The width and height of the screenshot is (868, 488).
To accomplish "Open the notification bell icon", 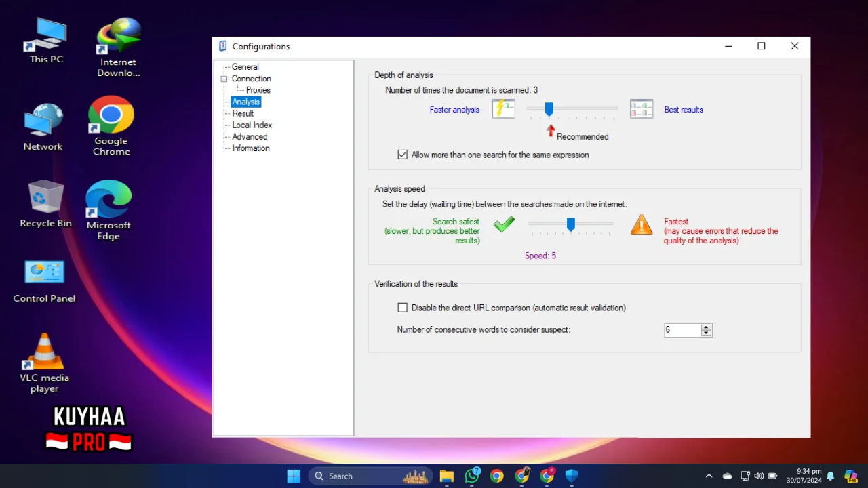I will point(830,476).
